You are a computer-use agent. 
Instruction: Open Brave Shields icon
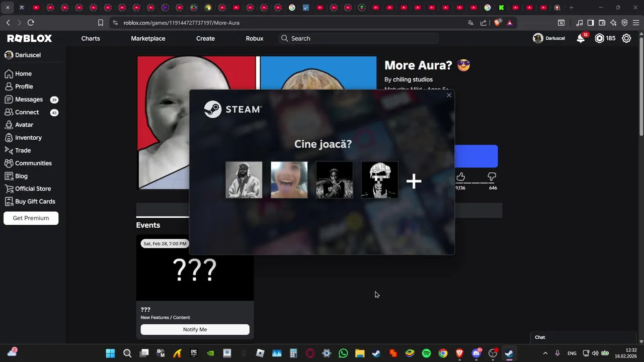tap(498, 23)
